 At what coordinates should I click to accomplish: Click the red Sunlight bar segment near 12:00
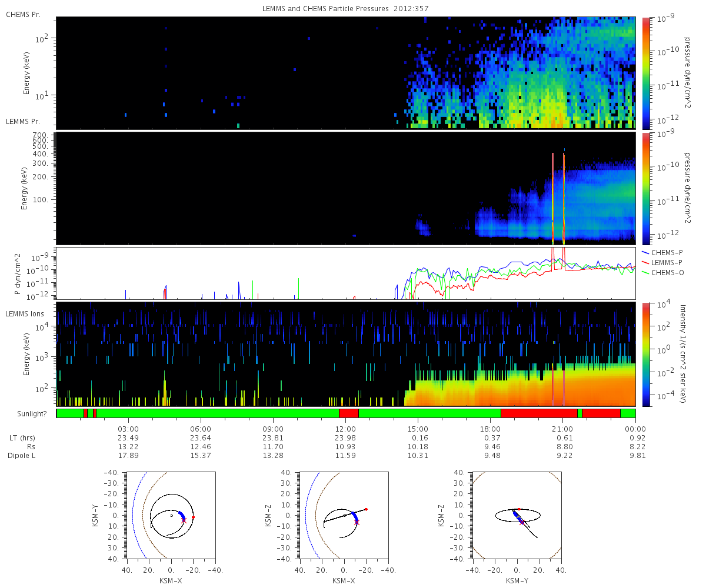pyautogui.click(x=349, y=413)
